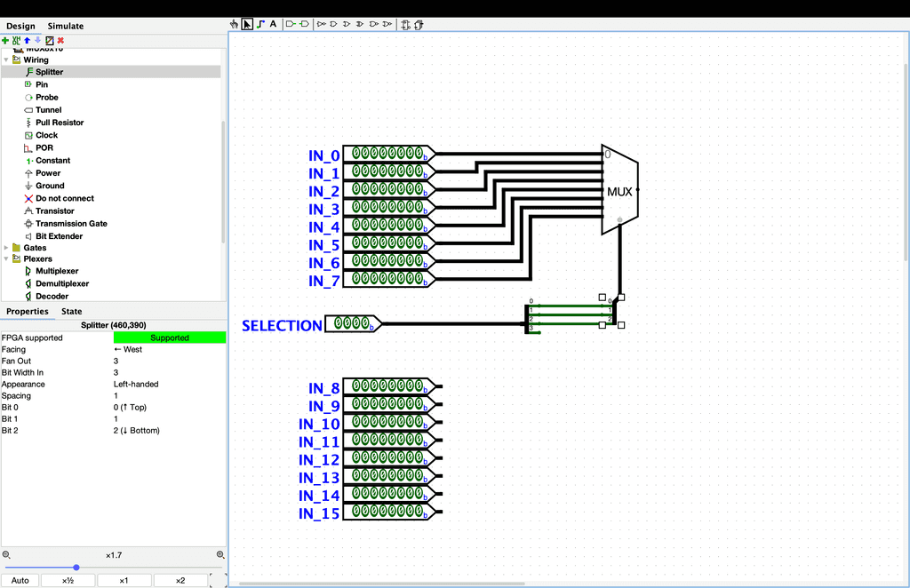Open the State tab

(71, 311)
